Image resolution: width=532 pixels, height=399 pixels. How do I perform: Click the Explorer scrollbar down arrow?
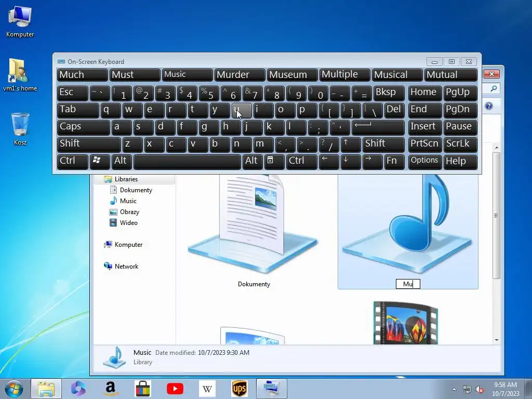click(x=496, y=340)
